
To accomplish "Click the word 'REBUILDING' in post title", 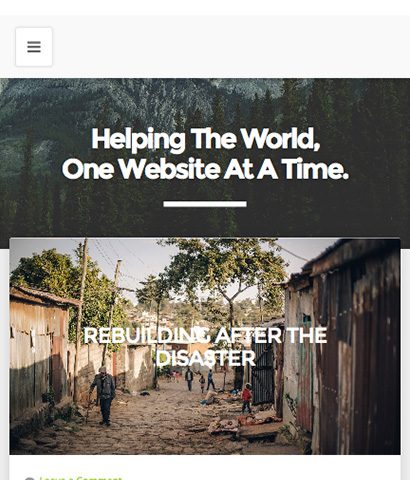I will coord(147,336).
